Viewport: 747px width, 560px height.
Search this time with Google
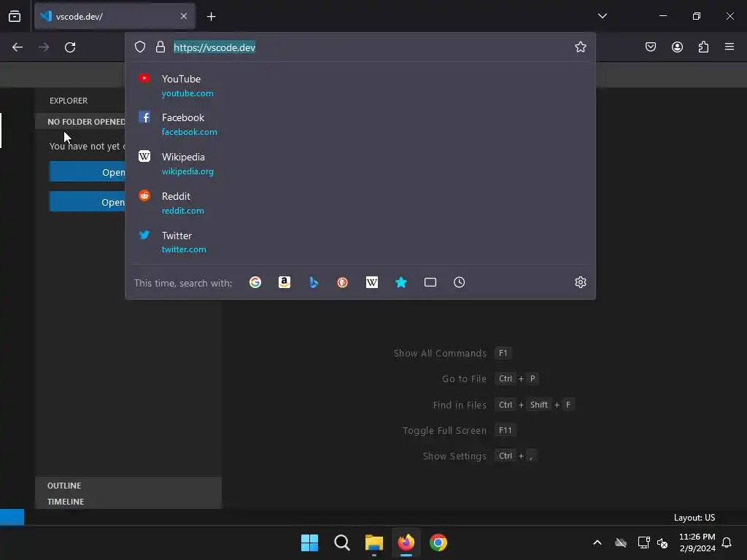pos(255,282)
